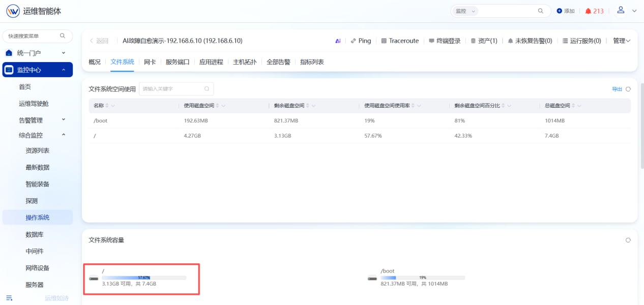The height and width of the screenshot is (305, 644).
Task: Click the 添加 plus icon
Action: pos(560,11)
